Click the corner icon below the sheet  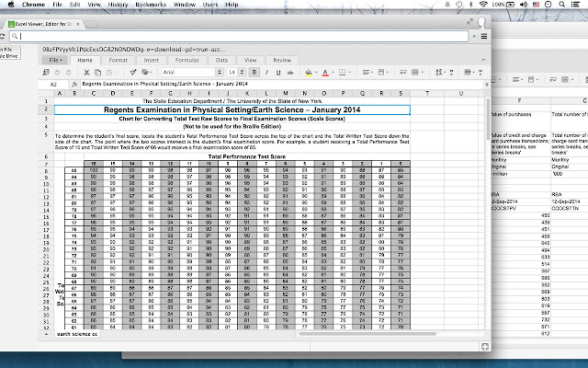[484, 347]
